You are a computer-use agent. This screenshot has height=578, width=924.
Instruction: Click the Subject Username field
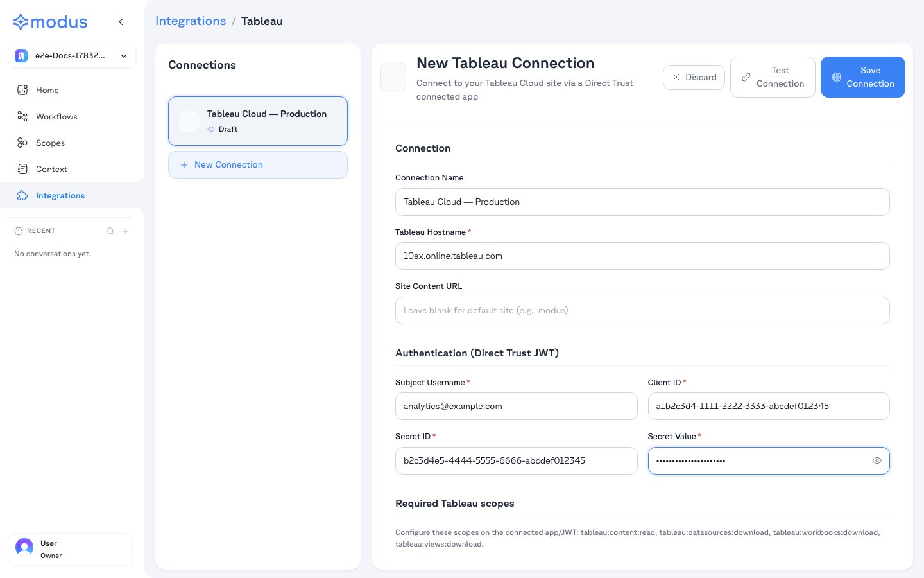click(517, 406)
